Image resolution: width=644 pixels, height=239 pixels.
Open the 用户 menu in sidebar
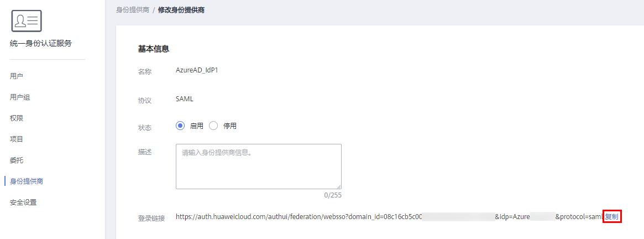pos(17,76)
